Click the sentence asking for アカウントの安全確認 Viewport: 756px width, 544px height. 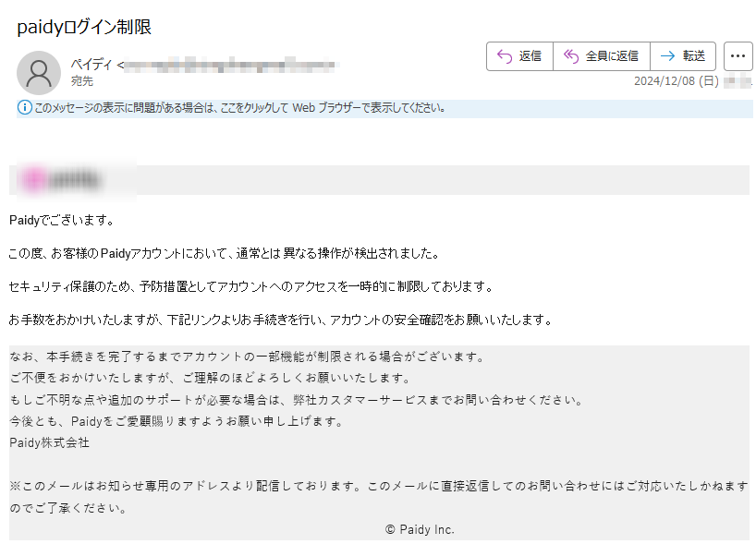click(x=281, y=320)
